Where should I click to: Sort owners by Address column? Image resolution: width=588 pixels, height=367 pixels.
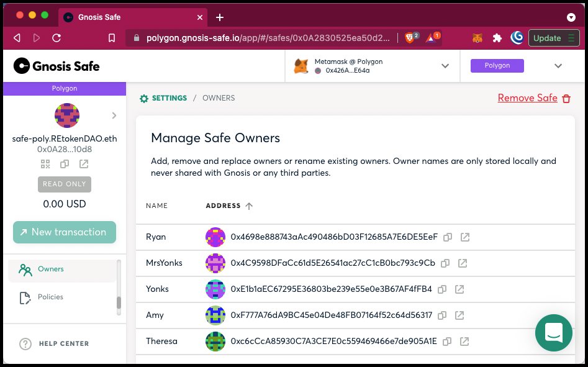229,206
